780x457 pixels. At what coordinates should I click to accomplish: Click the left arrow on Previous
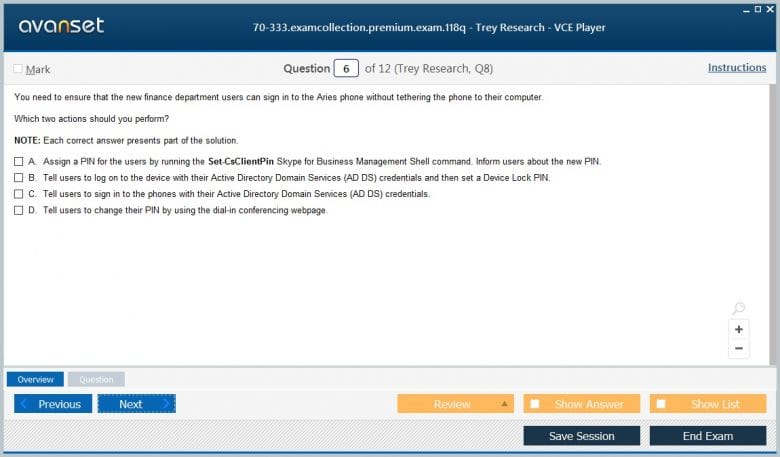coord(23,403)
